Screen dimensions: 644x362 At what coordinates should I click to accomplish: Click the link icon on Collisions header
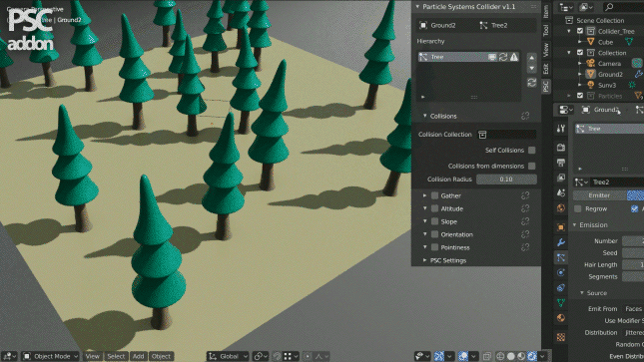(525, 116)
